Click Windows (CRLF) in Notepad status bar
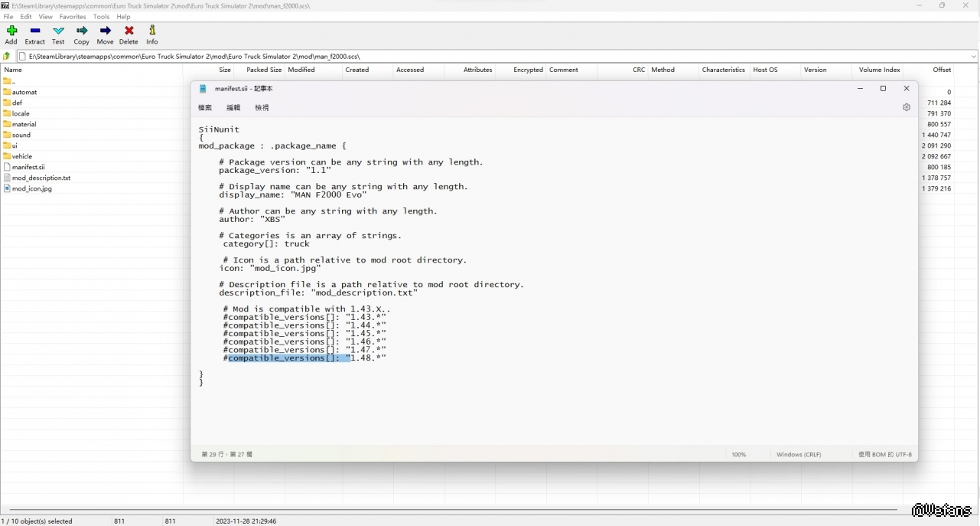The height and width of the screenshot is (526, 980). coord(799,455)
